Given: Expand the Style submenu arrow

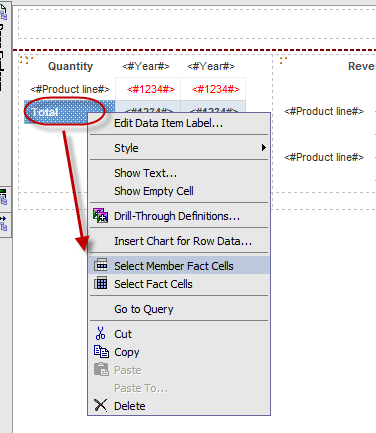Looking at the screenshot, I should (x=264, y=148).
